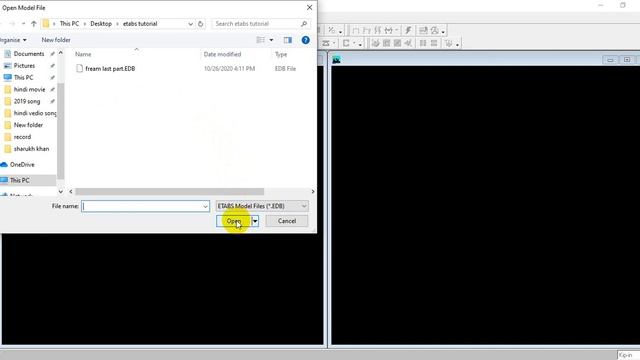Click the etabs tutorial breadcrumb
Viewport: 640px width, 360px height.
(x=140, y=24)
